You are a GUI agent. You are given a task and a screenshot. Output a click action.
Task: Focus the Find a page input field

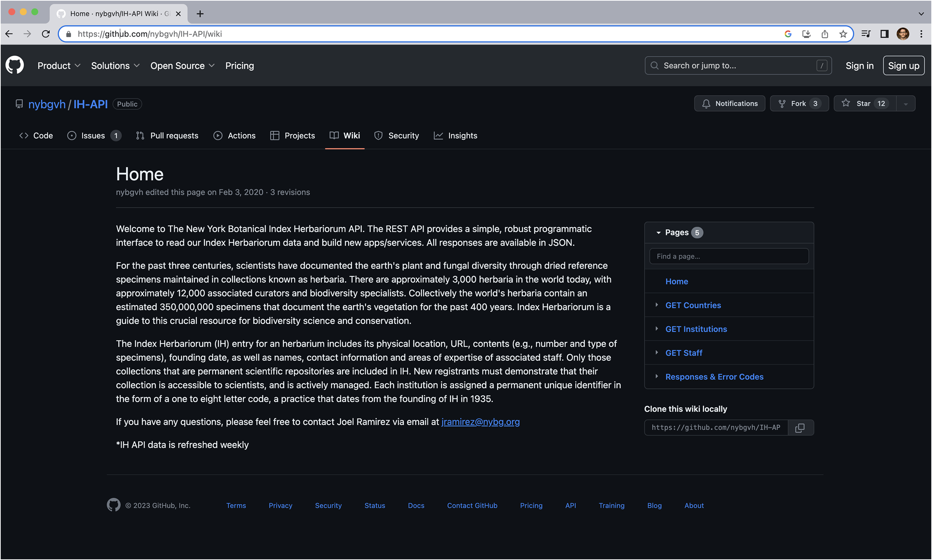729,256
